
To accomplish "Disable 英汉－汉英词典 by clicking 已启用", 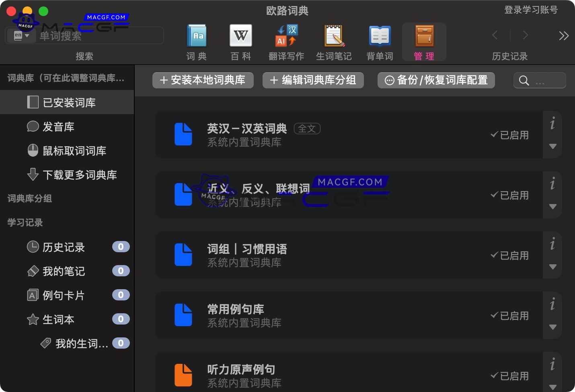I will 509,135.
